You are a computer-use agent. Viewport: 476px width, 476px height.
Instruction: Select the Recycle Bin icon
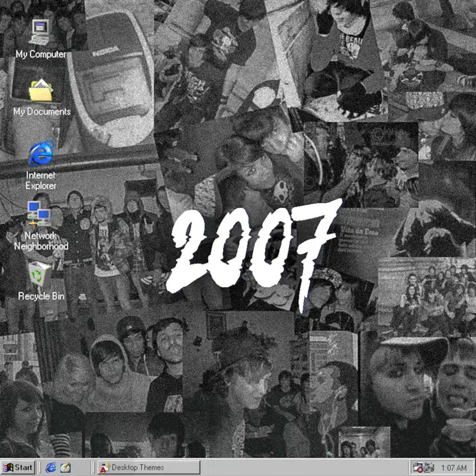(40, 275)
